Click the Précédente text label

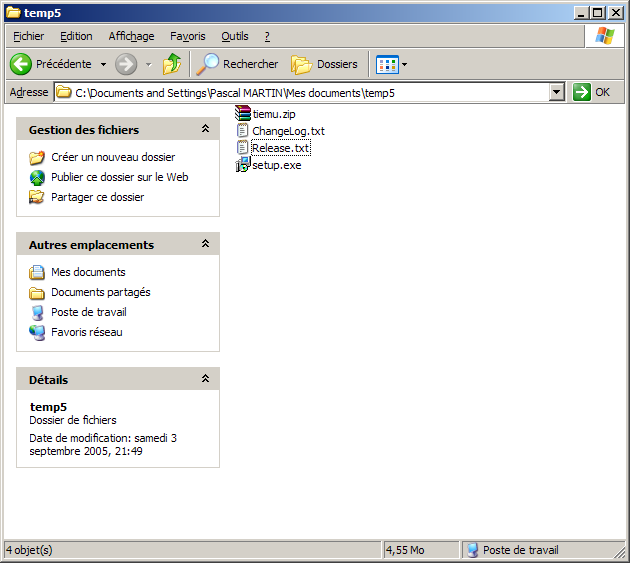click(64, 64)
